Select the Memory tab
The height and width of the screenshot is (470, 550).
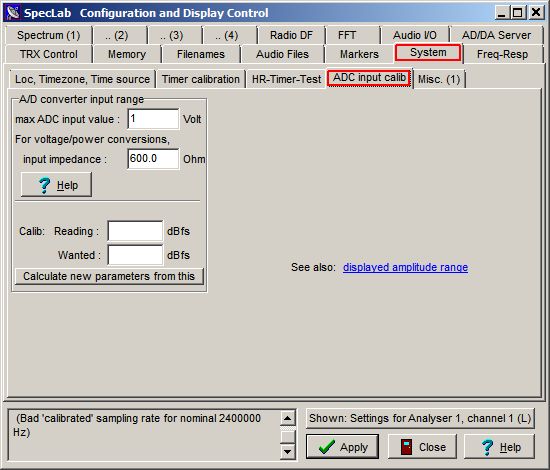tap(127, 54)
